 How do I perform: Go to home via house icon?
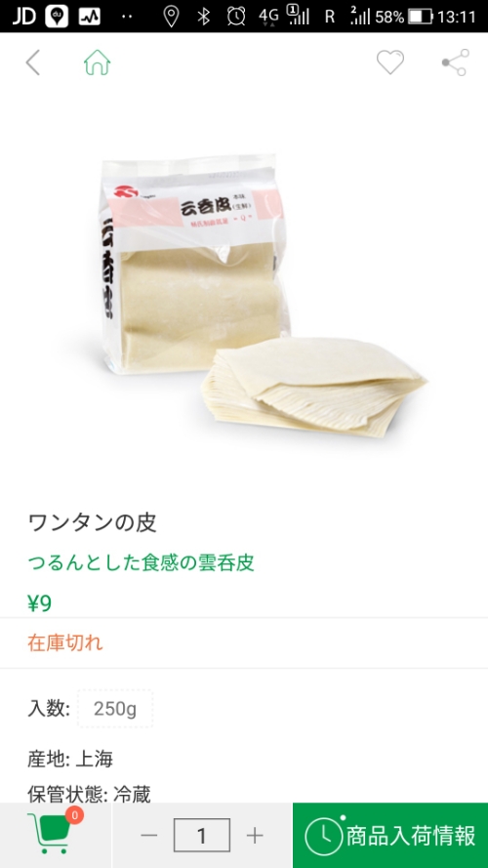tap(98, 62)
